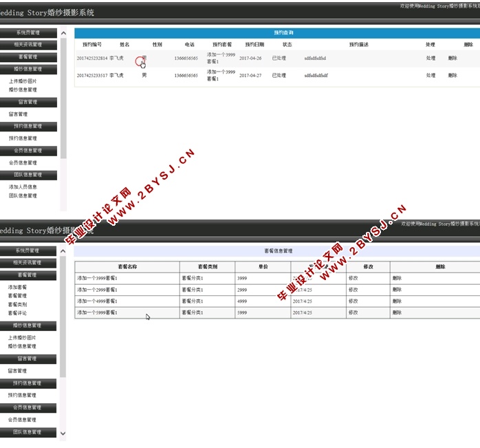Viewport: 480px width, 448px height.
Task: Click 删除 for the 添加一个5999套餐1 package
Action: 397,312
